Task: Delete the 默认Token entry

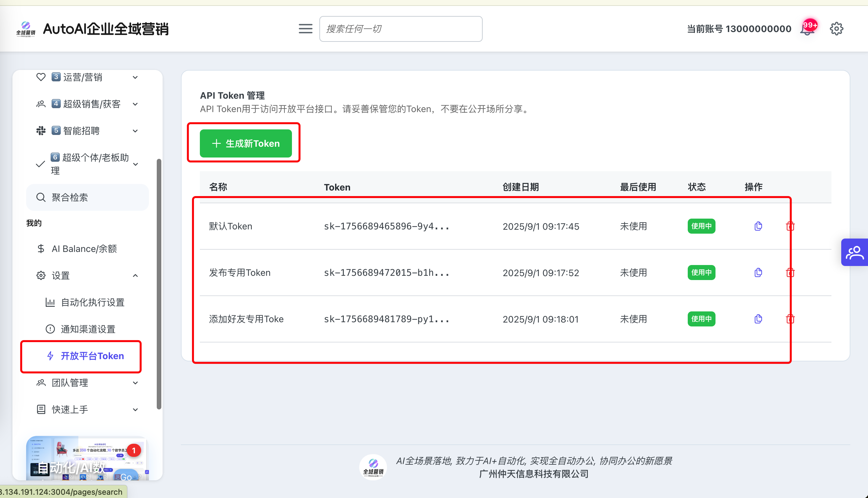Action: point(790,226)
